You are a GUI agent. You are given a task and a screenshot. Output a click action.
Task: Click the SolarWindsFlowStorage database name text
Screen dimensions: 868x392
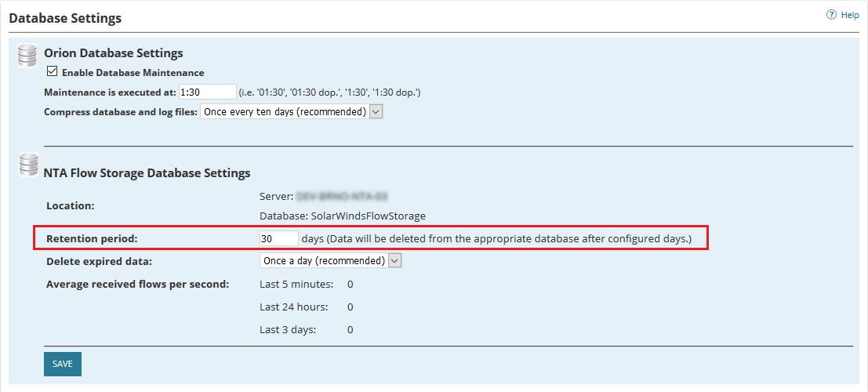point(368,216)
